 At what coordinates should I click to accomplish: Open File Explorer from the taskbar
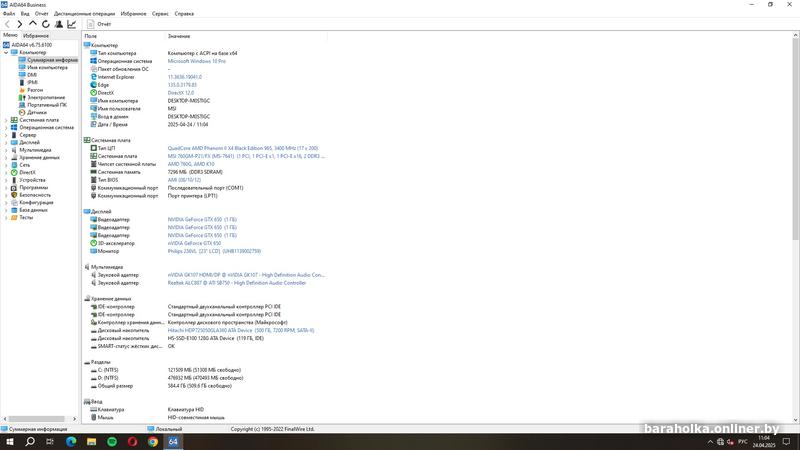click(91, 441)
